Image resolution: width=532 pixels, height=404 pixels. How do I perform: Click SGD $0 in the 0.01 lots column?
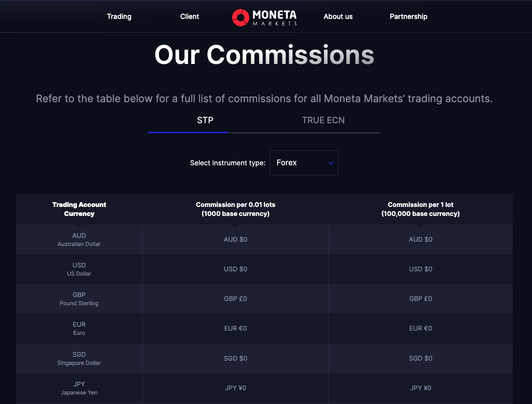point(235,358)
